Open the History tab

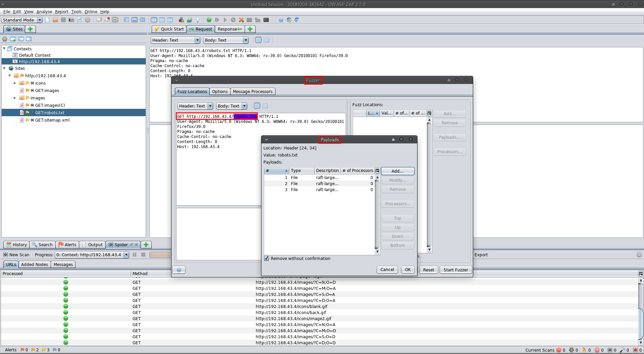click(x=16, y=245)
